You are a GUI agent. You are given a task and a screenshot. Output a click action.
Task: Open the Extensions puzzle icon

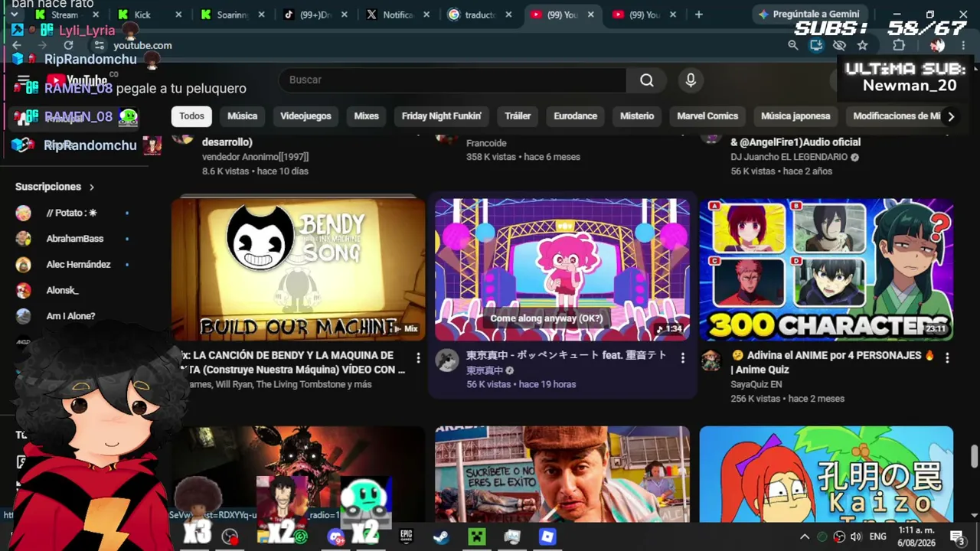pyautogui.click(x=899, y=45)
